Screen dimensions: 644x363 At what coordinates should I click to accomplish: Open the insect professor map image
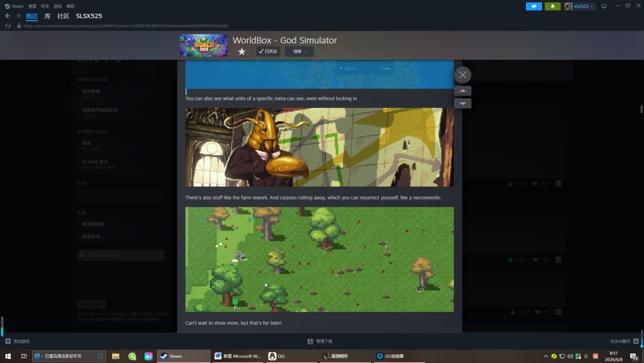[320, 147]
